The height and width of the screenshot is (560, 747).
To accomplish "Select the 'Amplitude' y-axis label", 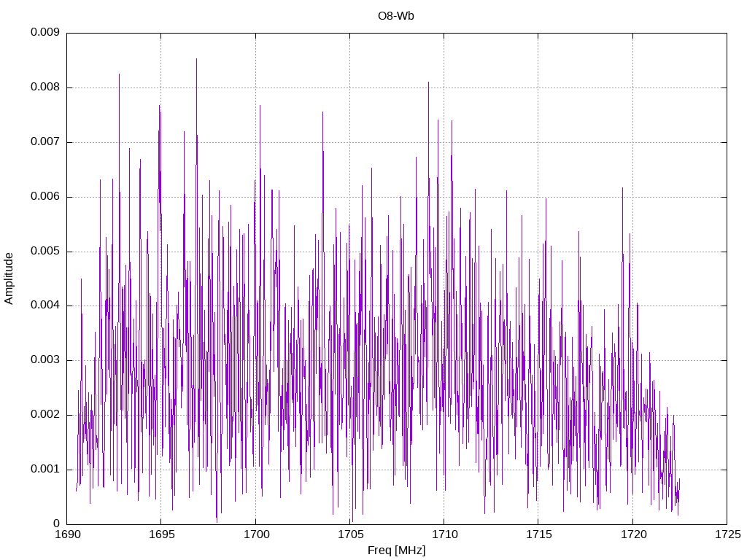I will (x=9, y=279).
